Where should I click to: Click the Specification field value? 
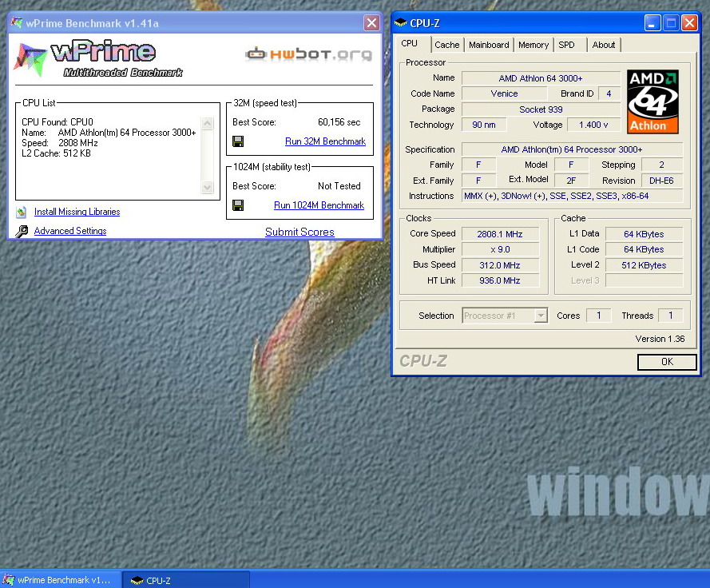click(x=573, y=149)
